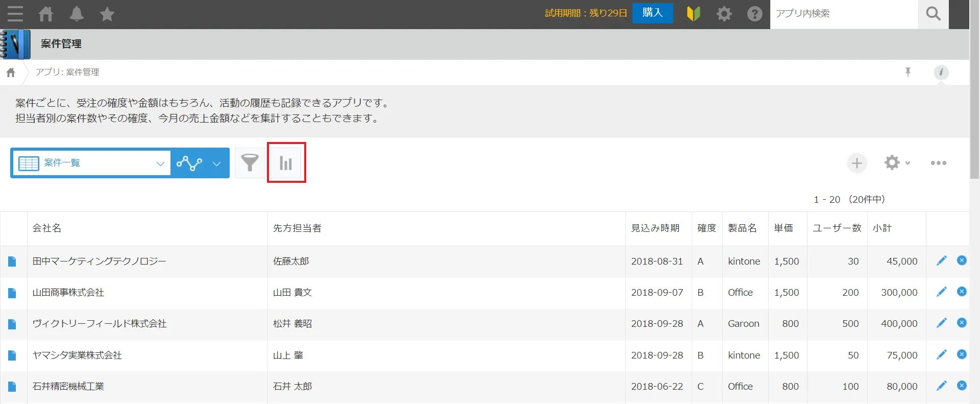The width and height of the screenshot is (980, 404).
Task: Open record details for ヴィクトリーフィールド株式会社
Action: click(12, 324)
